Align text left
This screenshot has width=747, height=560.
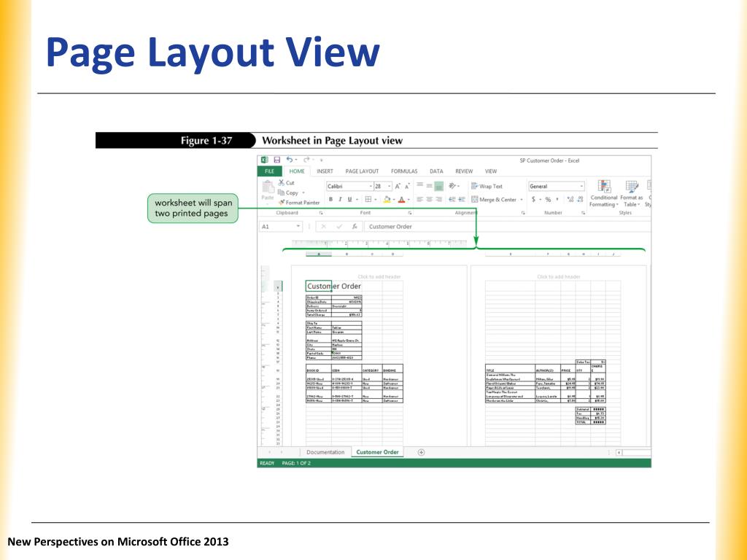coord(419,200)
